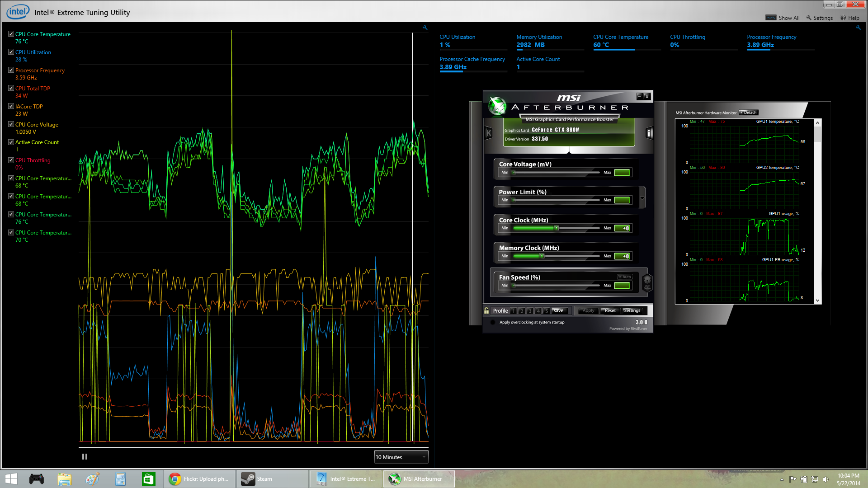Screen dimensions: 868x488
Task: Uncheck the Processor Frequency graph line
Action: click(11, 70)
